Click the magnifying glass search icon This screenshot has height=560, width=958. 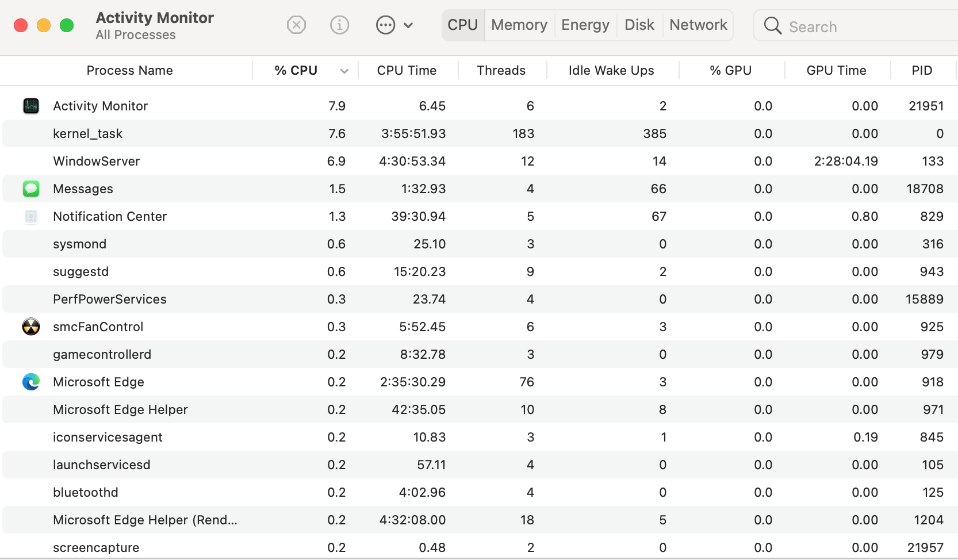pyautogui.click(x=772, y=26)
